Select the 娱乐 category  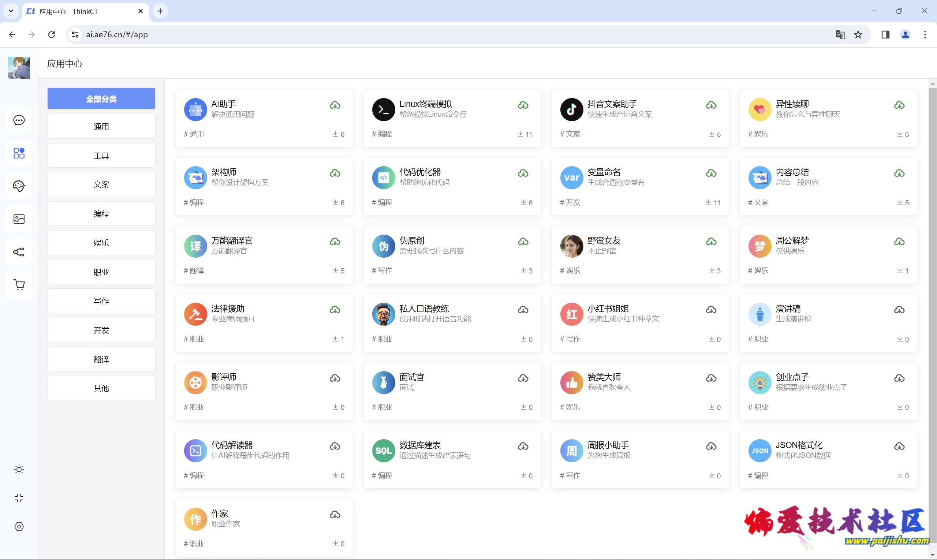coord(101,243)
